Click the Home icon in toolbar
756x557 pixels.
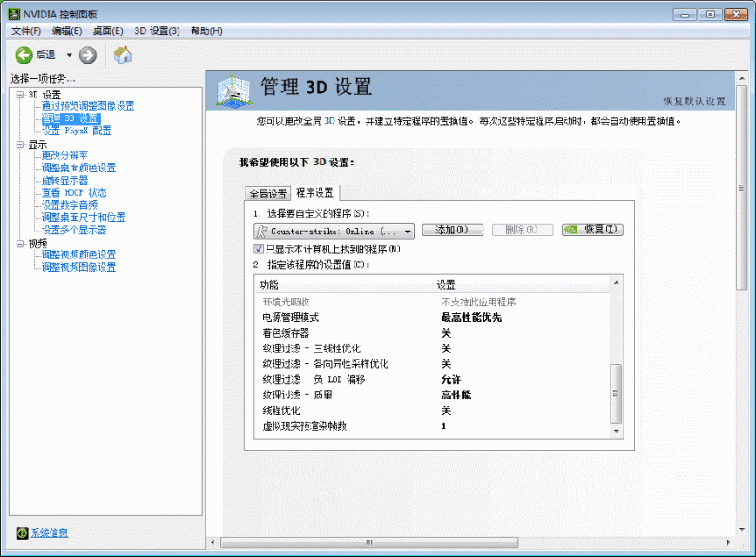click(124, 55)
